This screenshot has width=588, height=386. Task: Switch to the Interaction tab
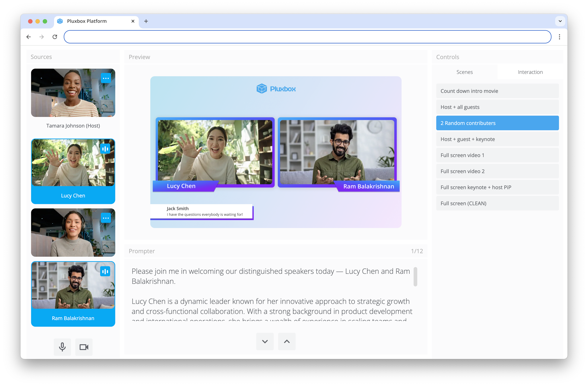(530, 72)
